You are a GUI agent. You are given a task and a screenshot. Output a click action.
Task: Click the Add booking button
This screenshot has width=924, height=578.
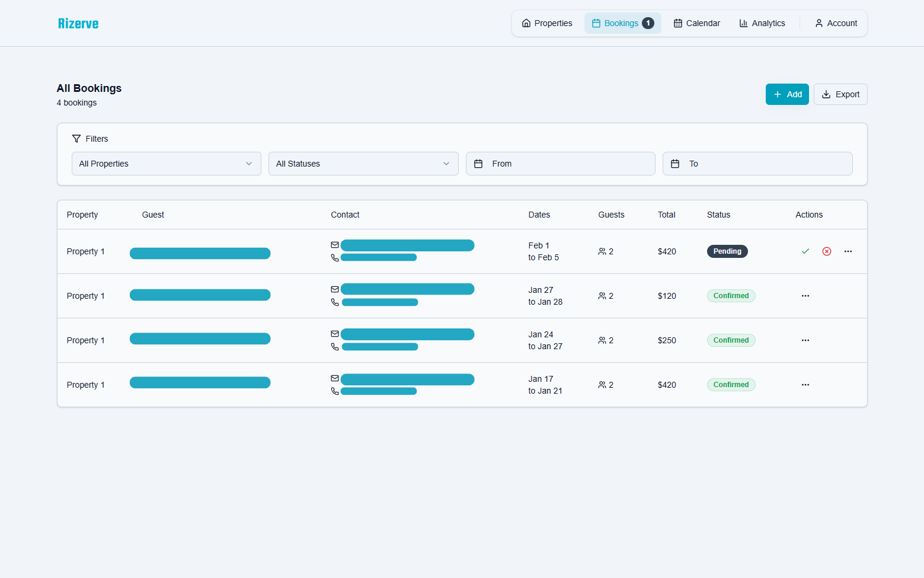(x=786, y=94)
